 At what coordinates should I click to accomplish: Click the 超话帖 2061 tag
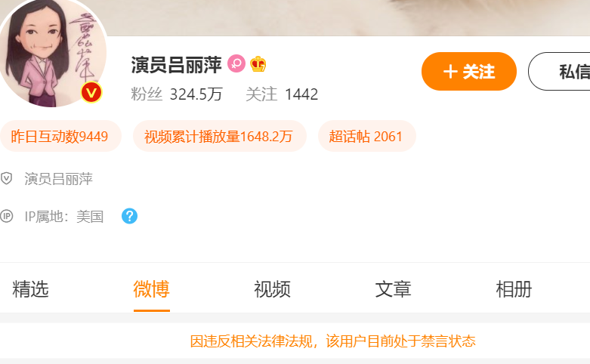pos(367,136)
